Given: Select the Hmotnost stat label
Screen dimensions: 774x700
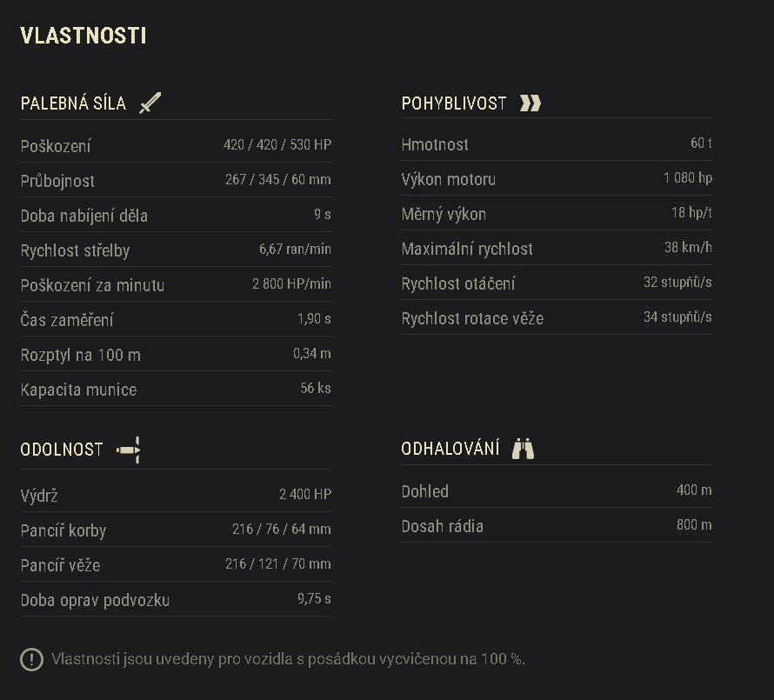Looking at the screenshot, I should click(435, 144).
